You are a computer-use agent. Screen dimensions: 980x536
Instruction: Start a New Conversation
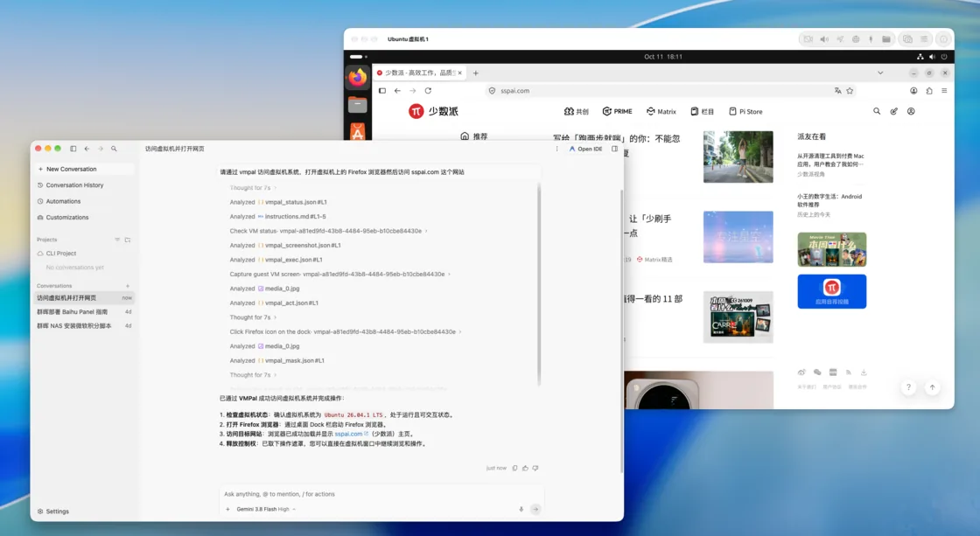click(x=84, y=170)
